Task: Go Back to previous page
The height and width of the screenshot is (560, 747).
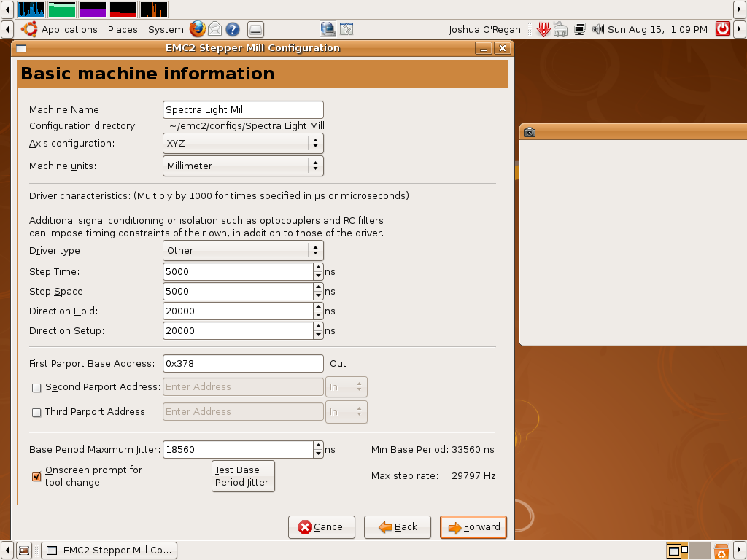Action: (398, 527)
